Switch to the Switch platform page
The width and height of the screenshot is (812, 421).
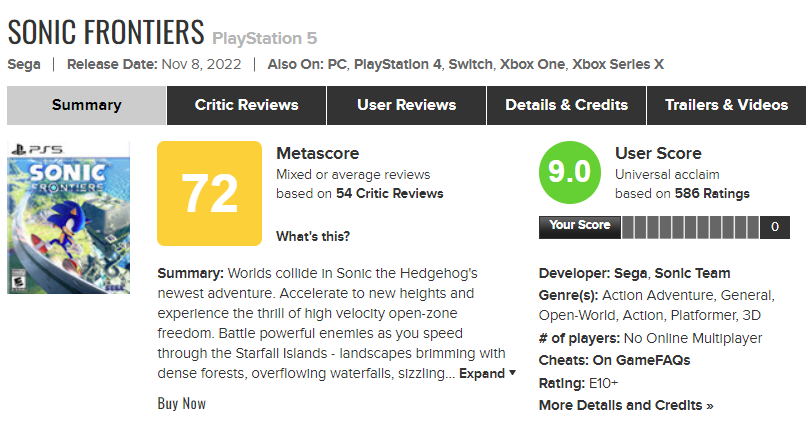point(470,65)
